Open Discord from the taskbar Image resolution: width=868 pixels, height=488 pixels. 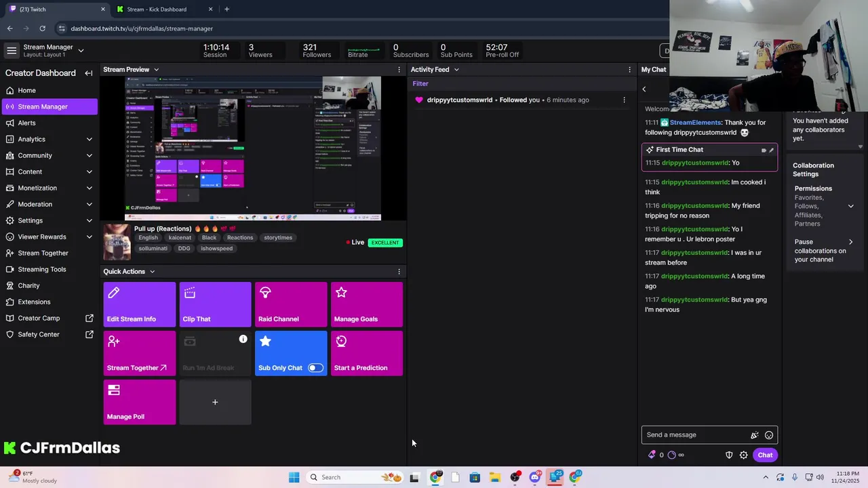point(535,477)
